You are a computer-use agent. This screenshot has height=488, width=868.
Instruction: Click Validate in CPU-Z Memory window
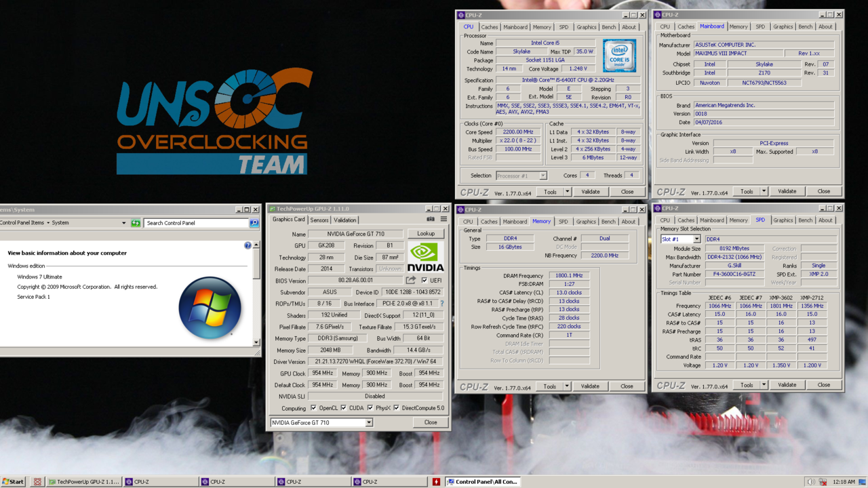pos(590,386)
